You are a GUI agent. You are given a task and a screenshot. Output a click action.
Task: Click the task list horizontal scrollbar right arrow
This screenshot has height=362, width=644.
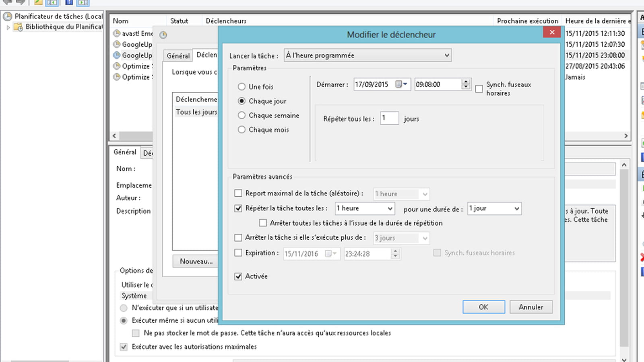pyautogui.click(x=626, y=136)
